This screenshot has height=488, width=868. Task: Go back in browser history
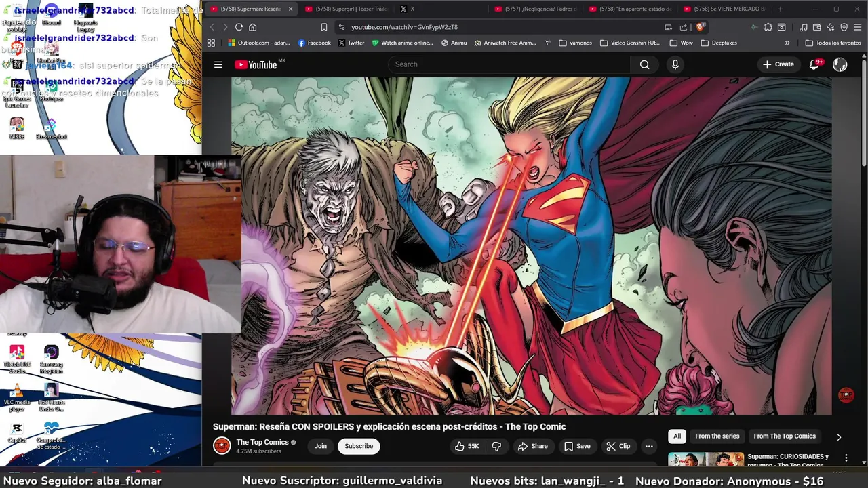pos(212,27)
